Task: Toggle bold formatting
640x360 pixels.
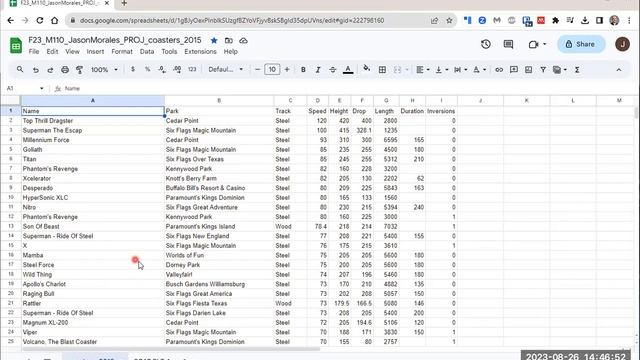Action: (x=303, y=70)
